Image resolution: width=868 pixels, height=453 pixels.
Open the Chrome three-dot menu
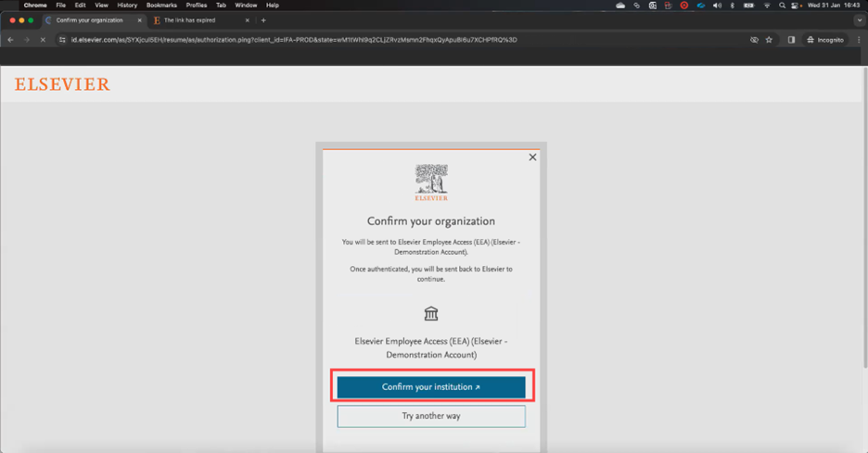coord(859,40)
